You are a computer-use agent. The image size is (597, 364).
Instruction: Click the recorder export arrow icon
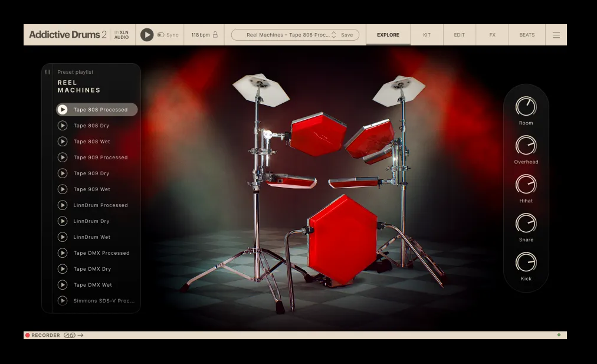coord(80,336)
